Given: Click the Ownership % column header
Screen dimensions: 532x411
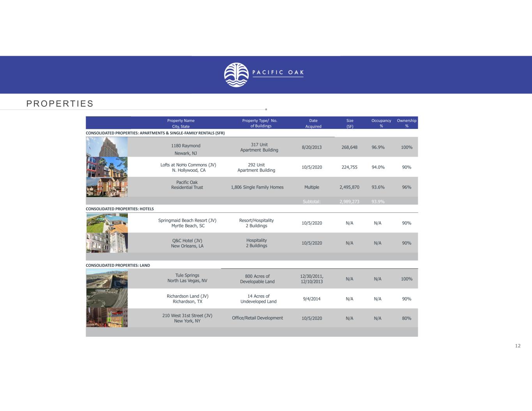Looking at the screenshot, I should pos(407,123).
